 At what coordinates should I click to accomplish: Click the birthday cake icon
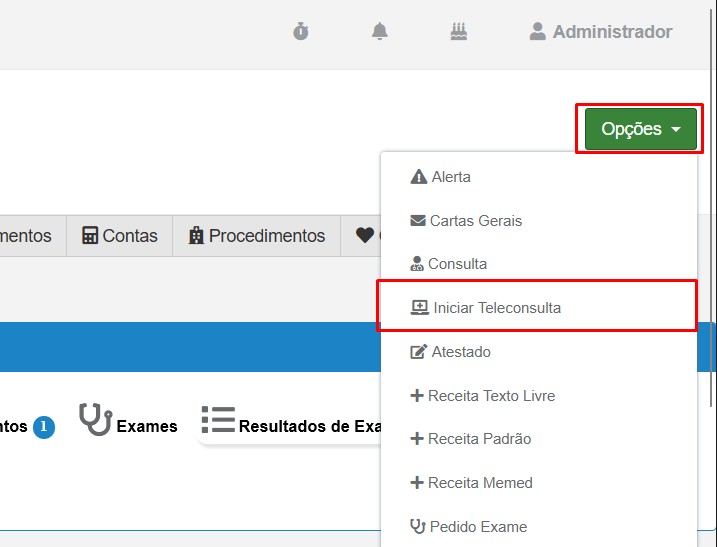(459, 32)
